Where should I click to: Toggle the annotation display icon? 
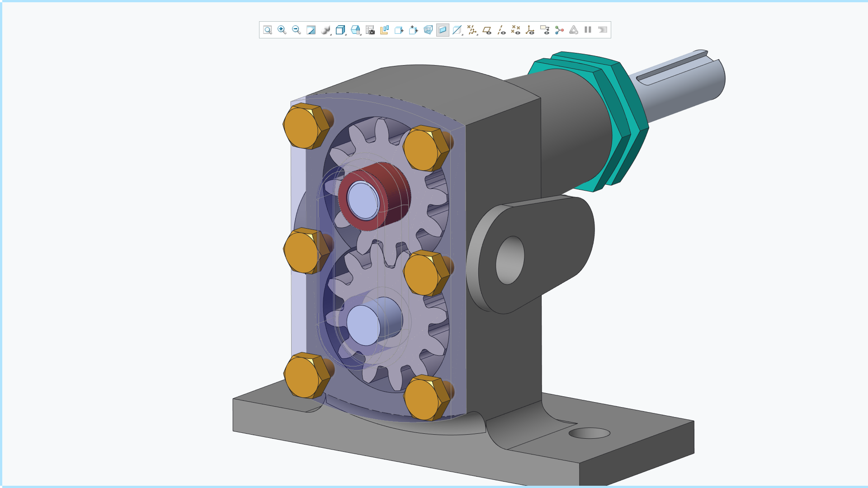click(544, 30)
